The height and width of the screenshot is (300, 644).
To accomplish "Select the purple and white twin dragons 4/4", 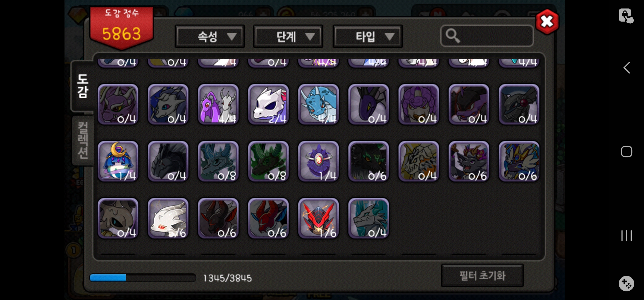I will (218, 104).
